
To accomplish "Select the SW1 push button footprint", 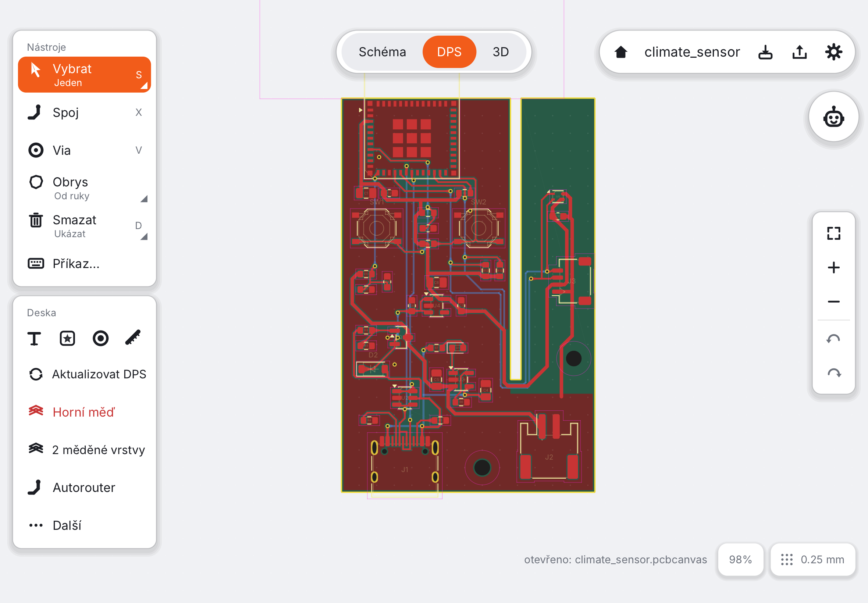I will pyautogui.click(x=376, y=228).
